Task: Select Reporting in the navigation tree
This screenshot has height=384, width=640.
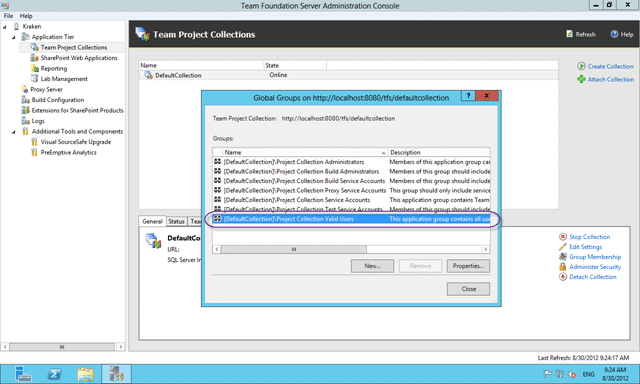Action: click(53, 69)
